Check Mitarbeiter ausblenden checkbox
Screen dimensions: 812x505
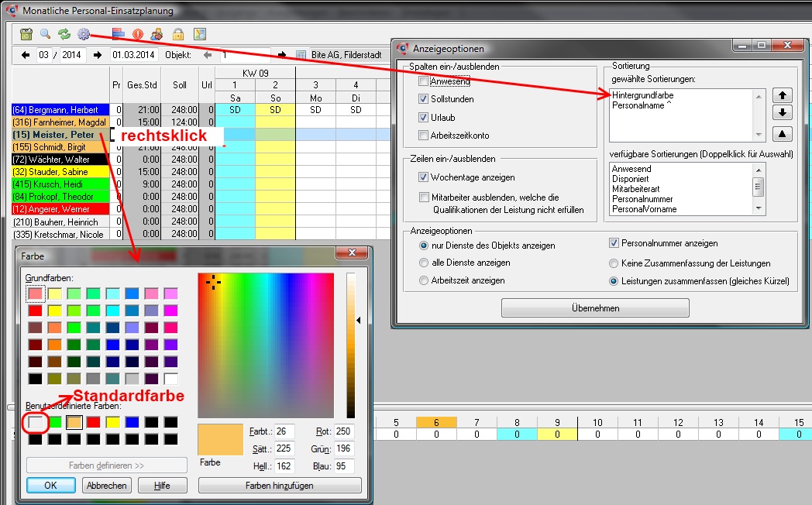click(424, 198)
